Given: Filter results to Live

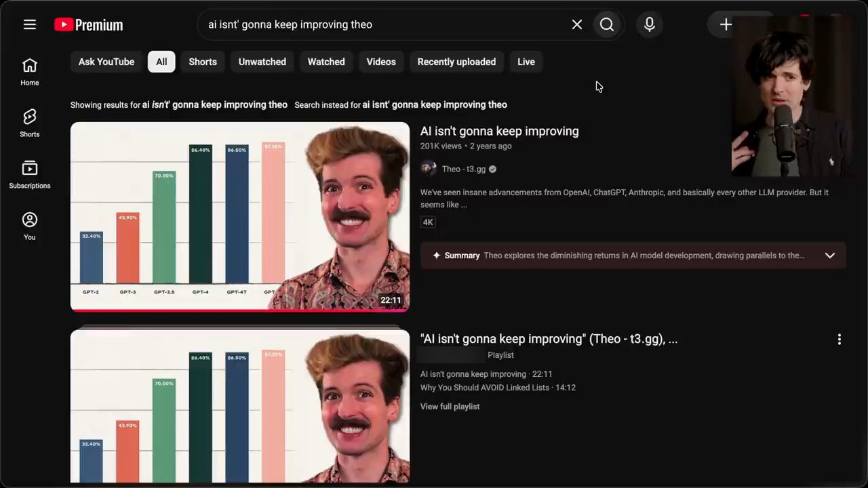Looking at the screenshot, I should click(526, 62).
